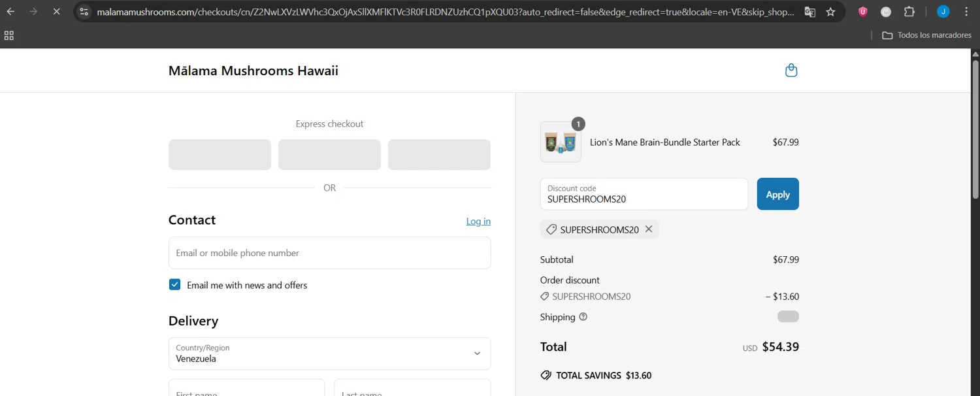The height and width of the screenshot is (396, 980).
Task: Open the gray circular extension icon
Action: click(x=886, y=12)
